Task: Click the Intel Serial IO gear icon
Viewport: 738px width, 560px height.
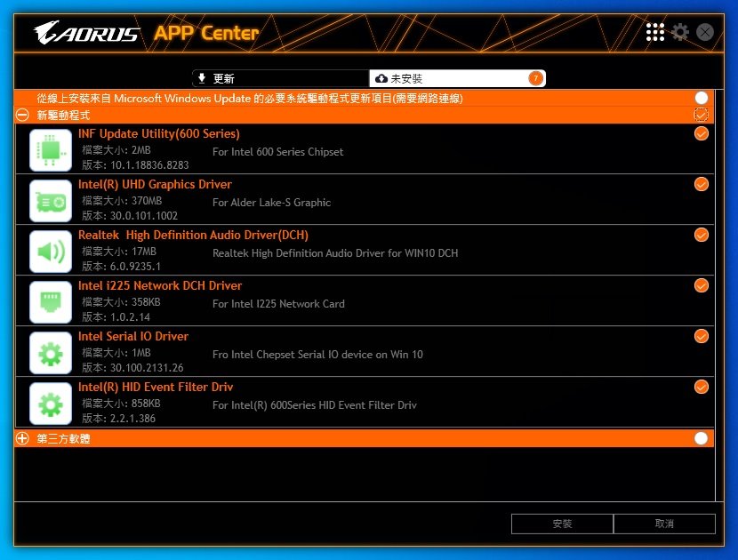Action: (x=51, y=353)
